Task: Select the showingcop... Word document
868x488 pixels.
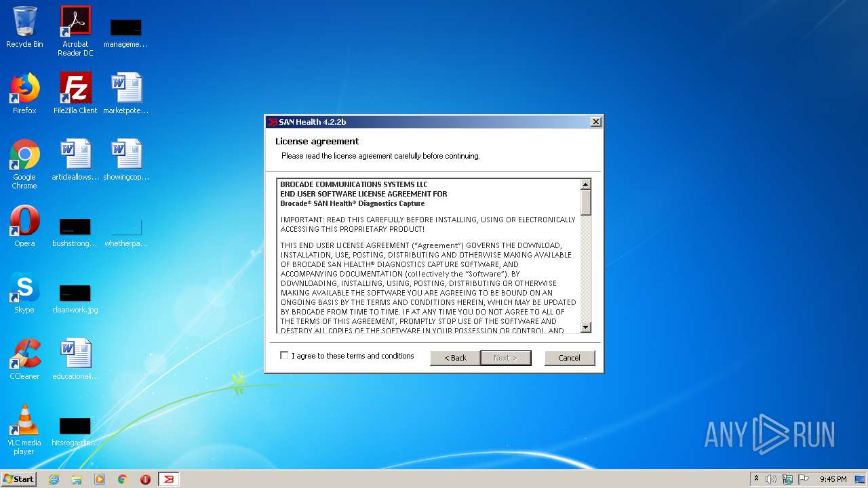Action: pyautogui.click(x=126, y=160)
